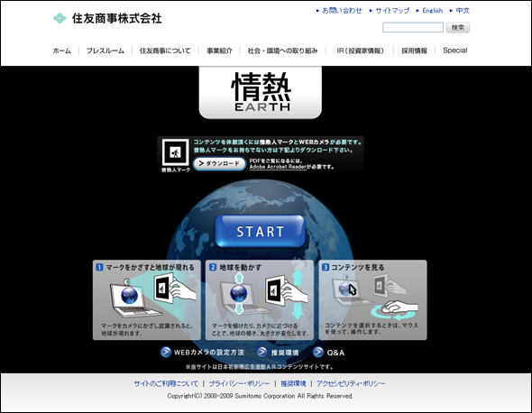Open 住友商事について menu item

pos(165,50)
